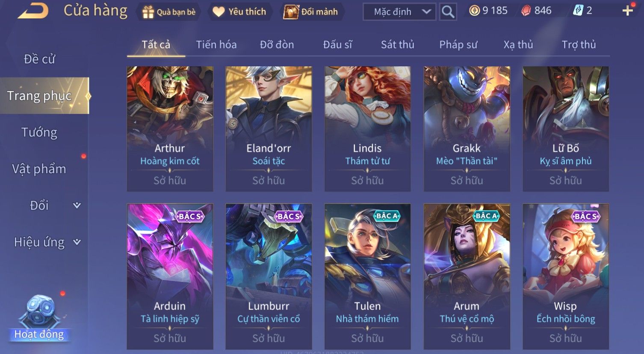
Task: Click the plus icon to add currency
Action: coord(627,11)
